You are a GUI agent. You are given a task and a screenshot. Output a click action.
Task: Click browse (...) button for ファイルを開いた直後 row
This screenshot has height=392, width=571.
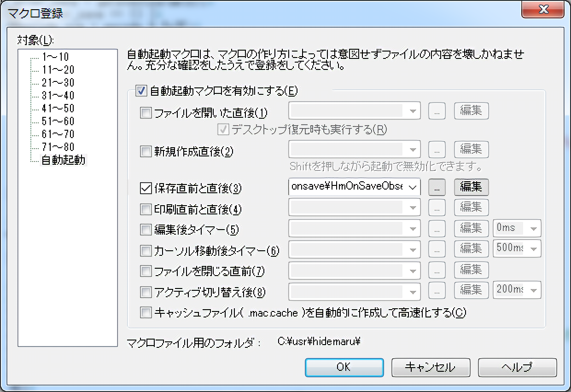(437, 111)
